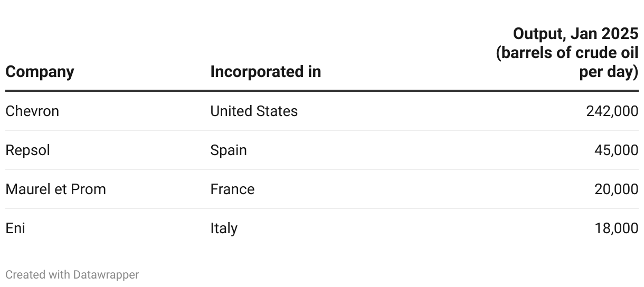Click '(barrels of crude oil' header line
The image size is (644, 287).
click(x=567, y=53)
